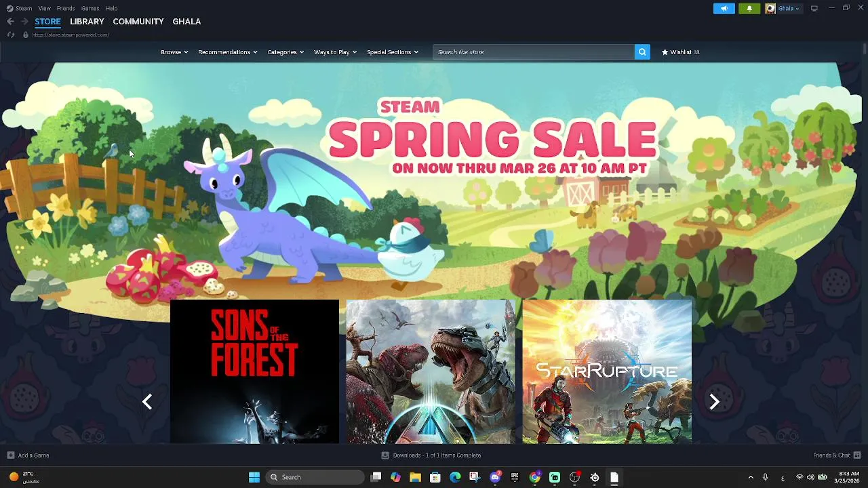This screenshot has height=488, width=868.
Task: Click the store URL address text
Action: (x=71, y=35)
